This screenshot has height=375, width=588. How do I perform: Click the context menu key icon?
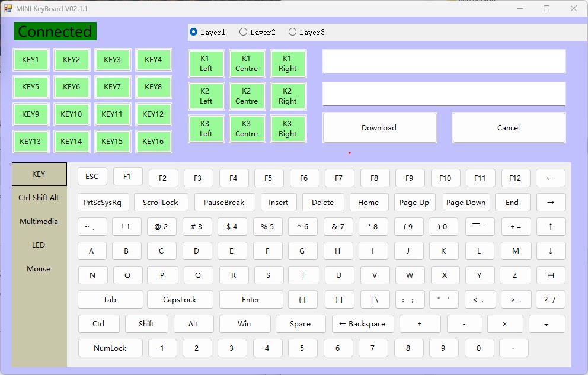[x=551, y=275]
